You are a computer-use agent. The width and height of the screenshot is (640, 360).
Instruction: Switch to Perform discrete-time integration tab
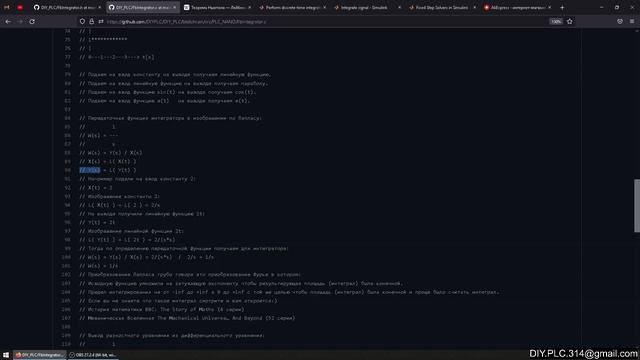(x=292, y=7)
